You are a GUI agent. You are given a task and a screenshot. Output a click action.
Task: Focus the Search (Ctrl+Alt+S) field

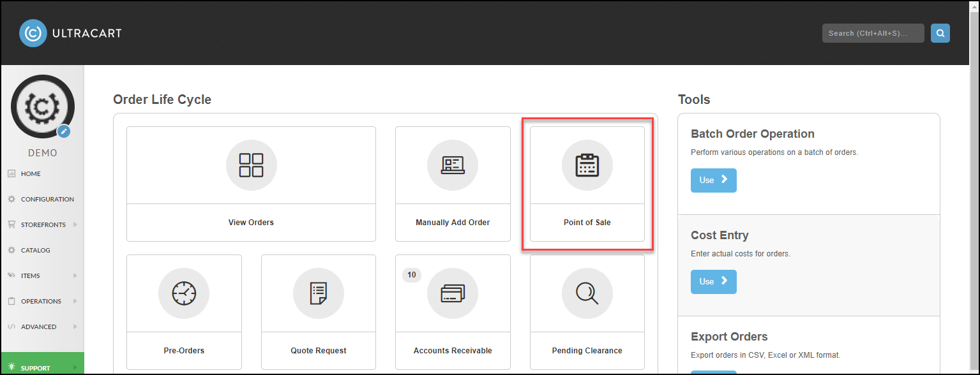point(873,33)
